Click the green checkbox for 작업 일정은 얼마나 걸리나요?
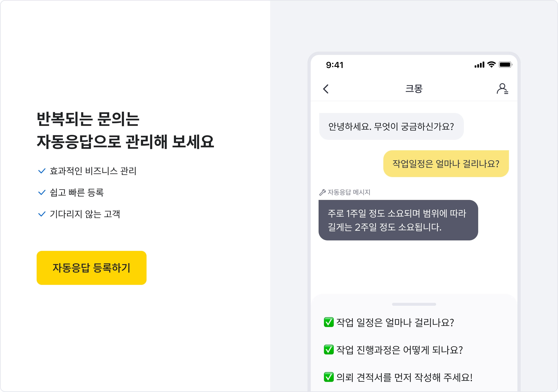The image size is (558, 392). click(329, 322)
